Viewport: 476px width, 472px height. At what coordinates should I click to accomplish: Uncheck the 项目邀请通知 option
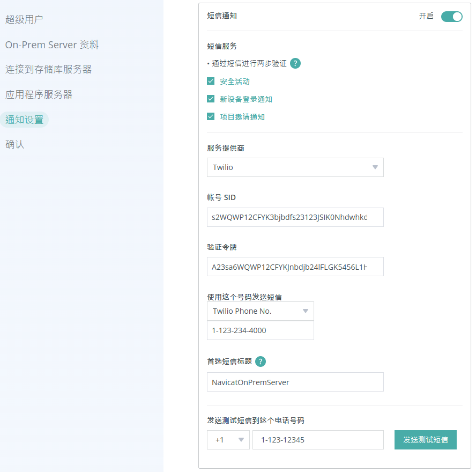click(x=211, y=116)
